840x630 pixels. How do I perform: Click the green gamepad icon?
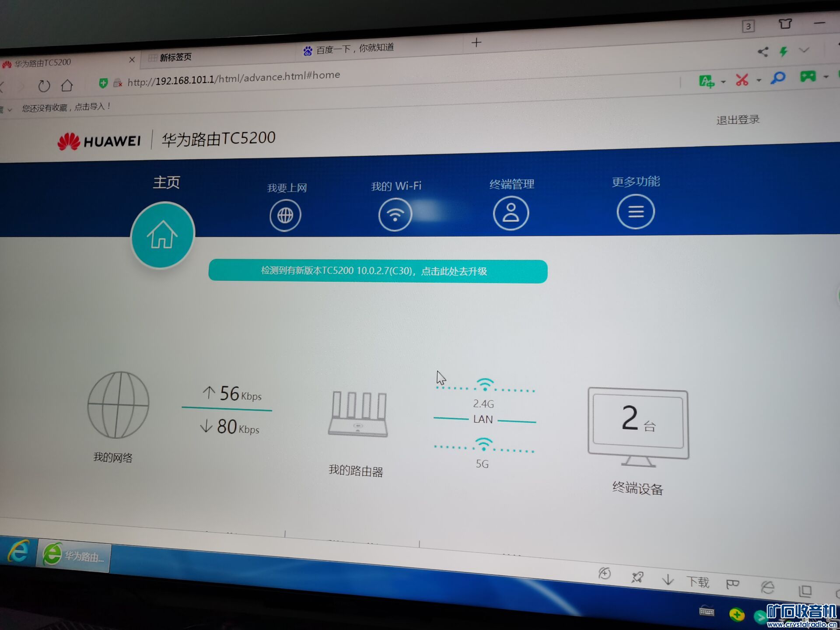tap(808, 77)
